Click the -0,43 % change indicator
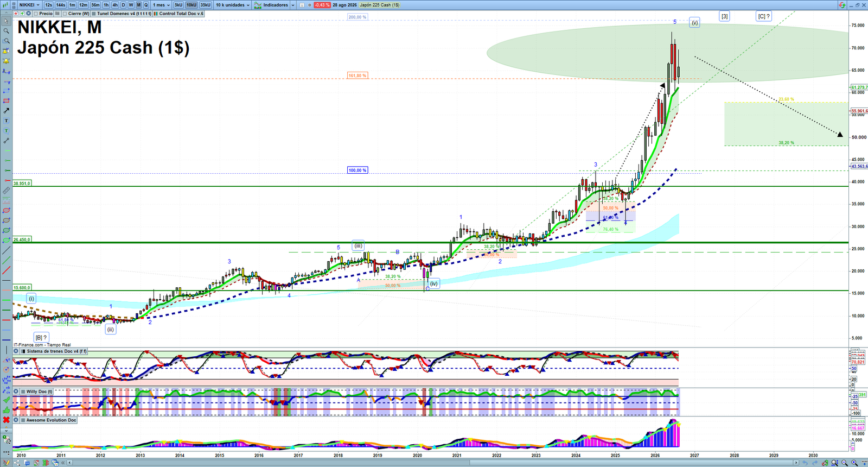 (322, 5)
